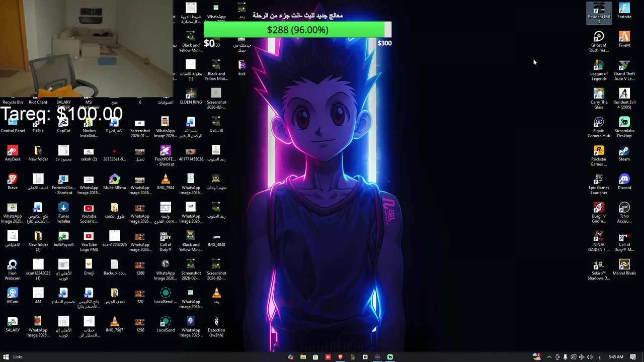Open the iVCam desktop shortcut

tap(13, 296)
